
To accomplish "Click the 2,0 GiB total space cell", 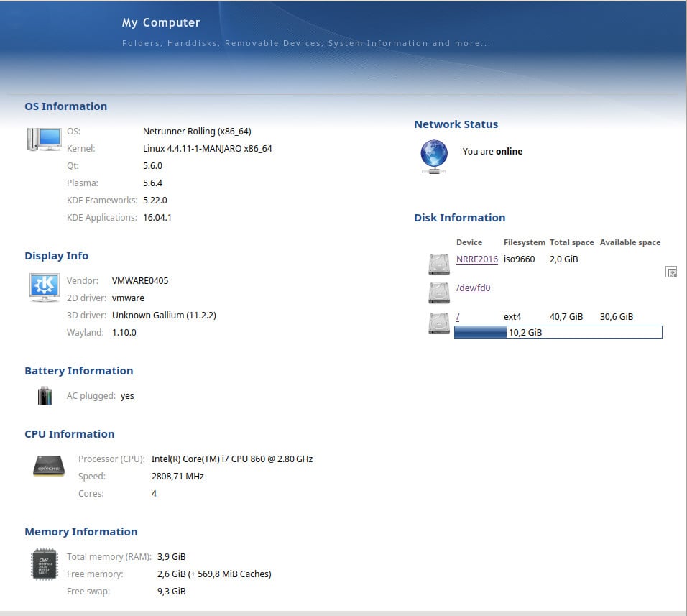I will pyautogui.click(x=564, y=259).
